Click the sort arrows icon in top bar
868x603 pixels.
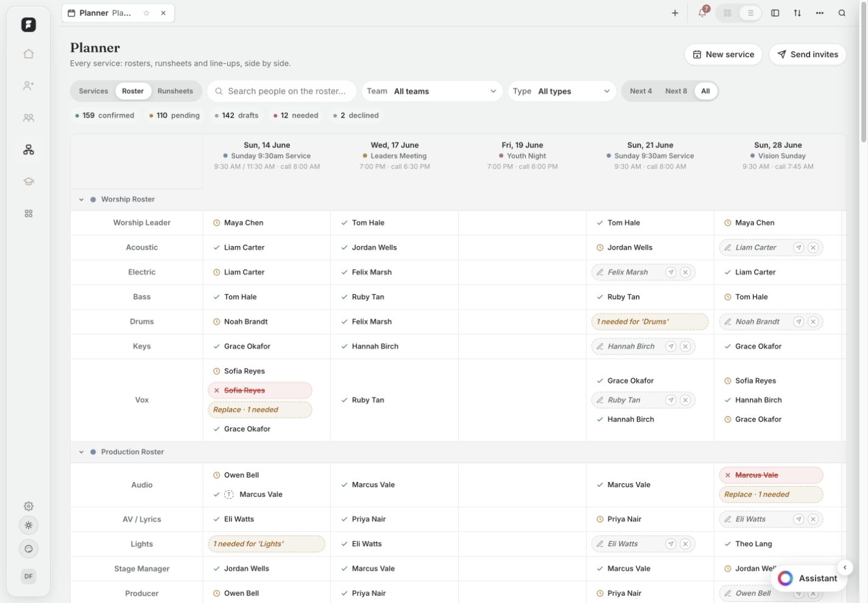tap(797, 13)
